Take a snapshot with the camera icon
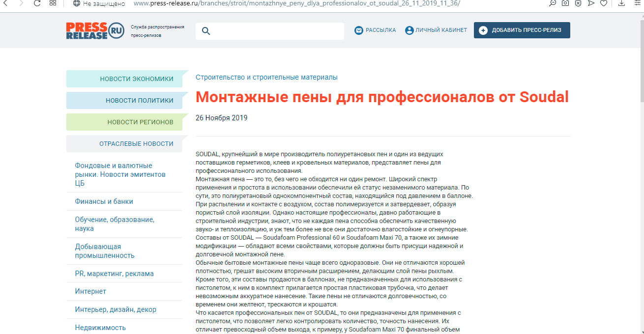Image resolution: width=644 pixels, height=334 pixels. (x=566, y=3)
